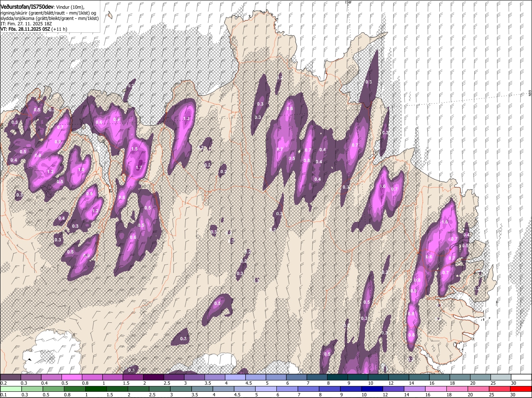Pick the bright red 30 swatch in rain scale
532x398 pixels.
(x=521, y=389)
